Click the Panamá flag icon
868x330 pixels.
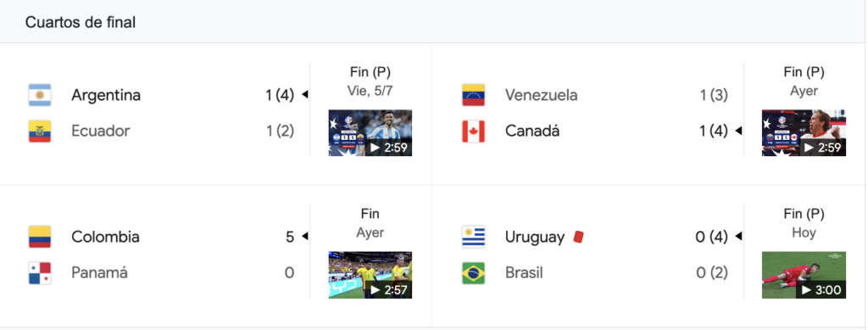click(40, 273)
